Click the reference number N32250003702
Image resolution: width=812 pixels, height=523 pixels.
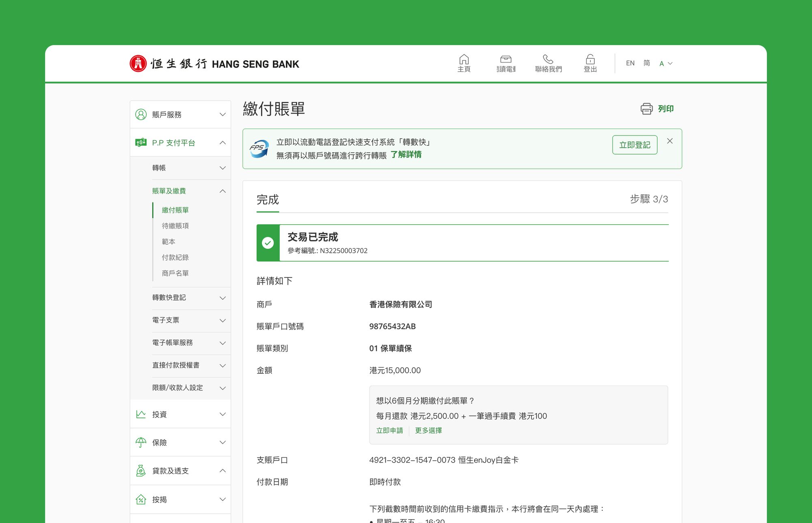click(x=344, y=251)
